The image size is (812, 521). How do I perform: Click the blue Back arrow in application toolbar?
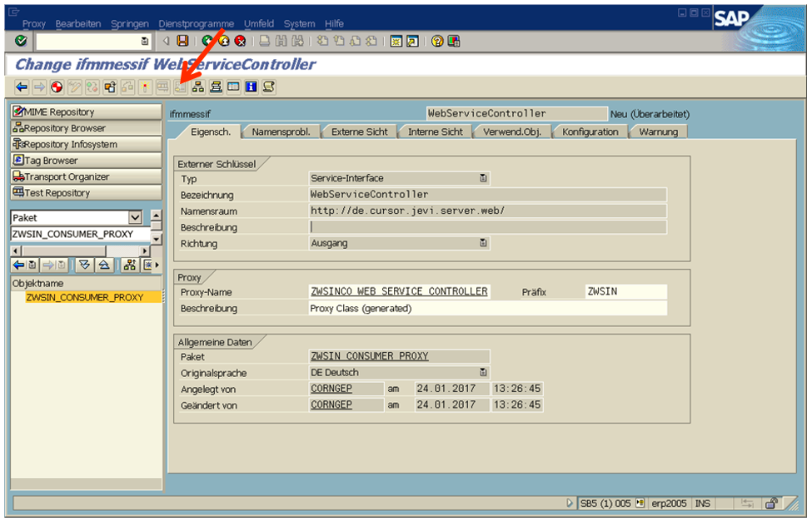22,87
